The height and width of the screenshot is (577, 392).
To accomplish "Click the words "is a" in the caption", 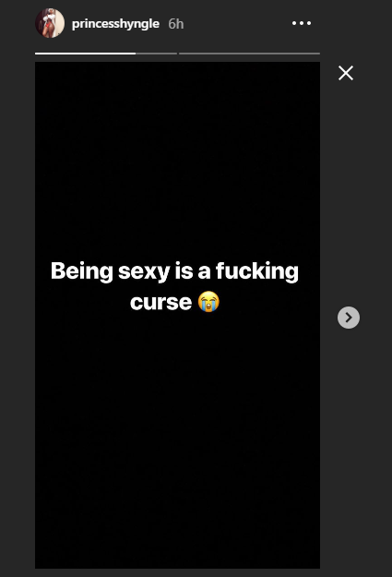I will [x=193, y=271].
